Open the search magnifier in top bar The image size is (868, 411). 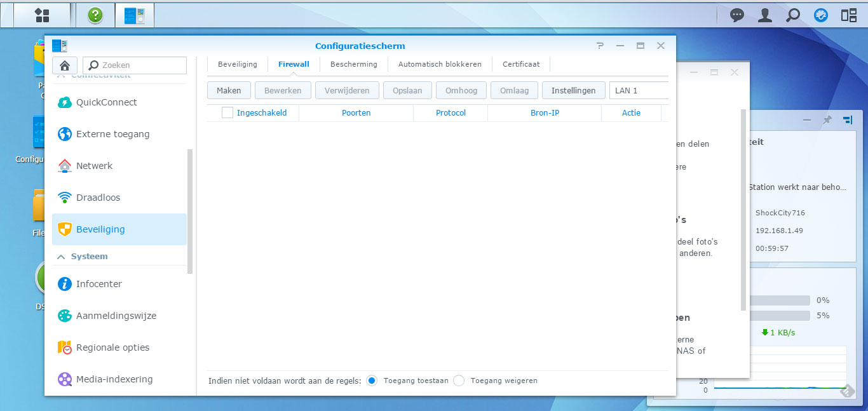(793, 15)
